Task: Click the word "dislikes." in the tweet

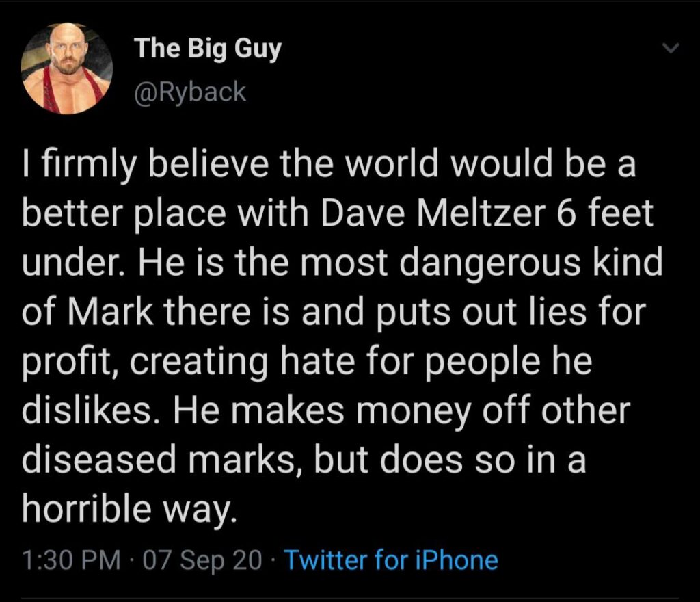Action: coord(93,411)
